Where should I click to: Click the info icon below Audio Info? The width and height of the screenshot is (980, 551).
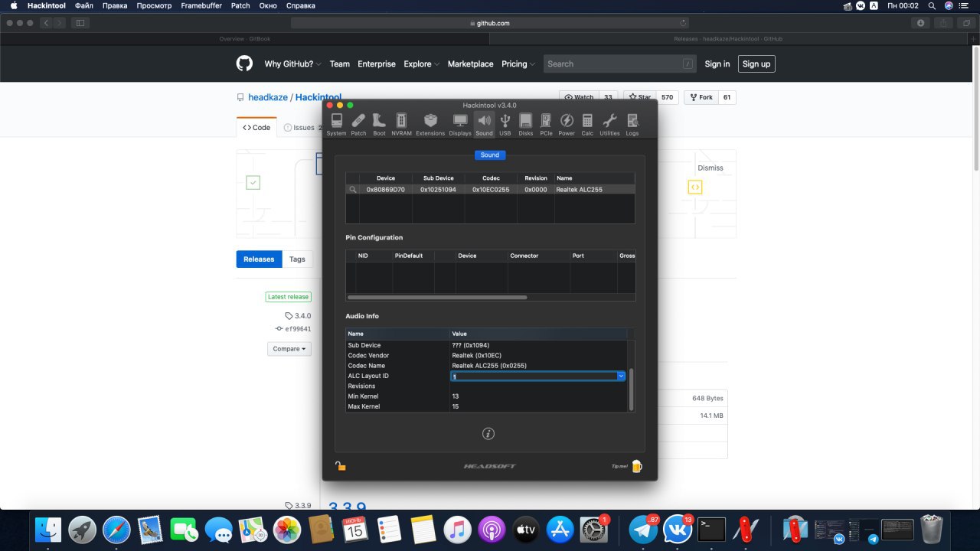[488, 434]
